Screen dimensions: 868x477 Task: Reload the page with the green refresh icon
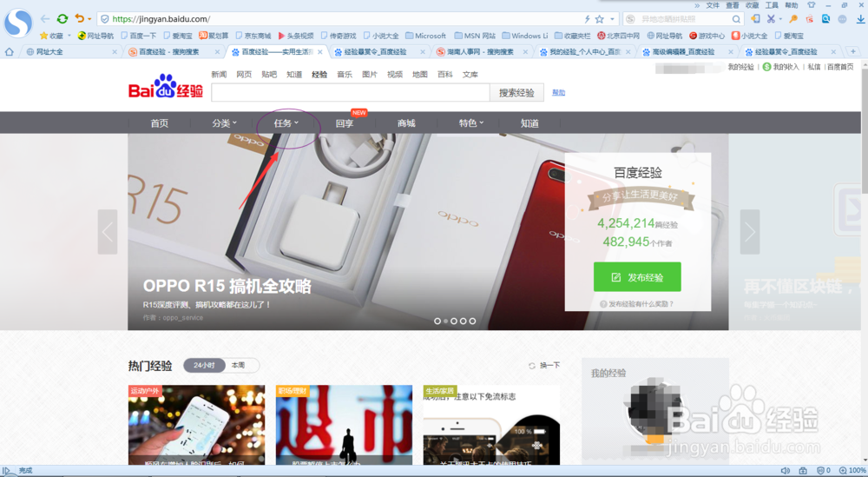click(62, 19)
